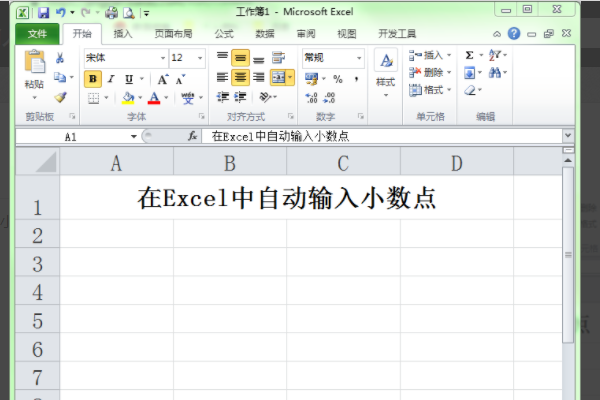Toggle Merge and Center button

pyautogui.click(x=278, y=78)
